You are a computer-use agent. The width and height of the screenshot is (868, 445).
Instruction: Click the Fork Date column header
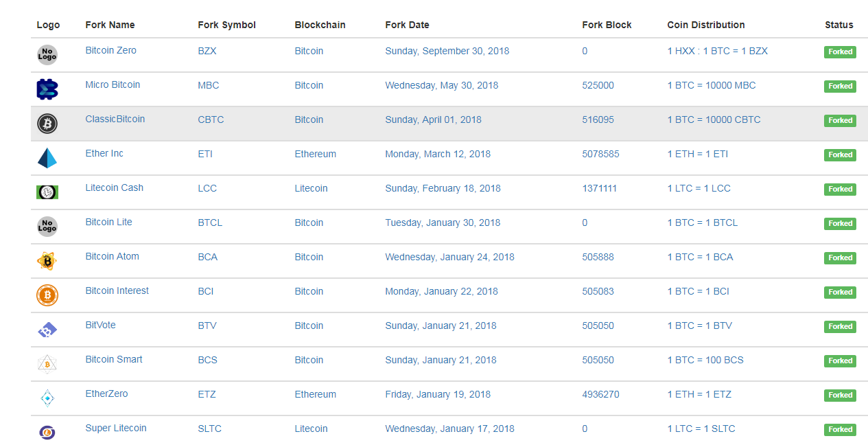tap(407, 25)
